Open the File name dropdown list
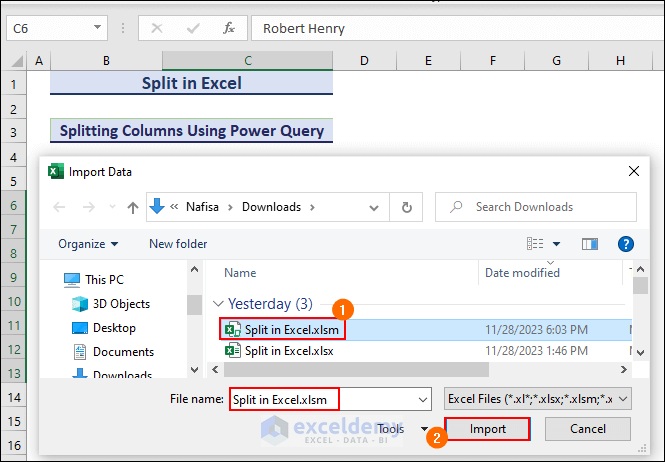The width and height of the screenshot is (665, 462). [423, 400]
